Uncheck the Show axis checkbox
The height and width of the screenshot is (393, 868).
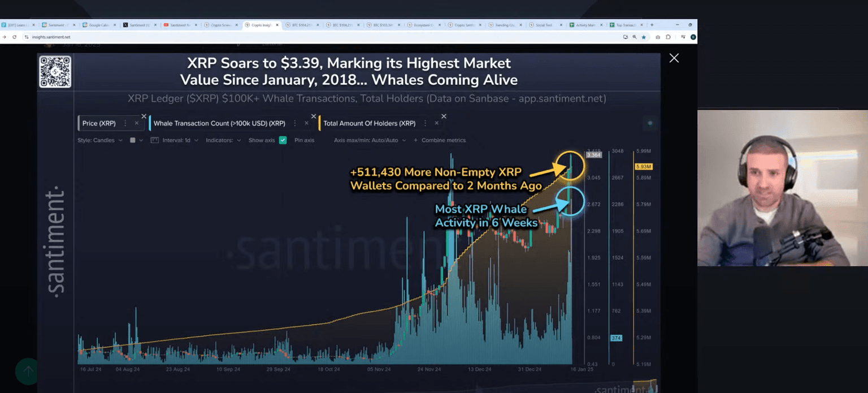[283, 140]
